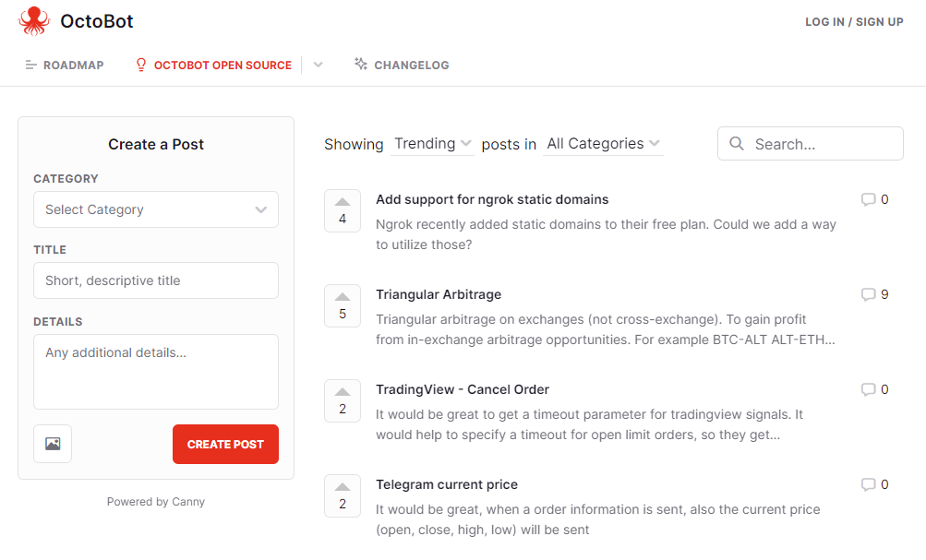Change the Trending sort dropdown
Viewport: 926px width, 560px height.
(x=432, y=143)
